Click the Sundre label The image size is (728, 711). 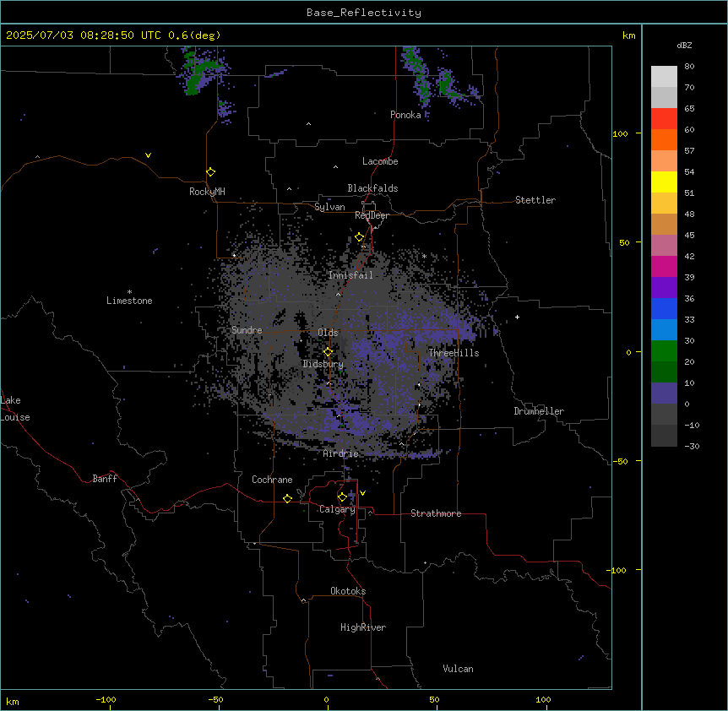pyautogui.click(x=247, y=330)
